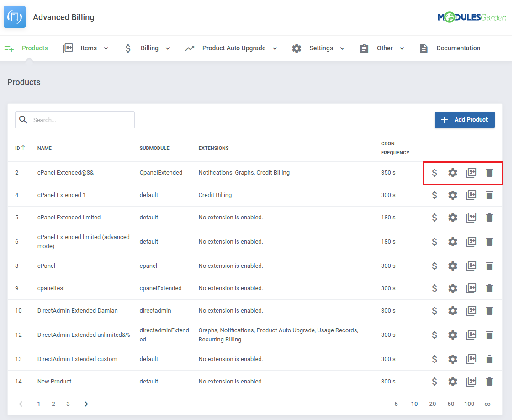The height and width of the screenshot is (420, 514).
Task: Expand the Items menu
Action: (x=85, y=48)
